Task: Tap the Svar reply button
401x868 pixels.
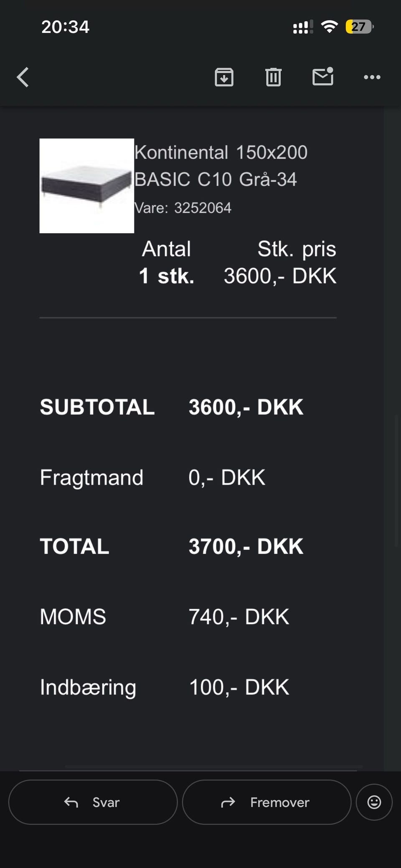Action: point(93,802)
